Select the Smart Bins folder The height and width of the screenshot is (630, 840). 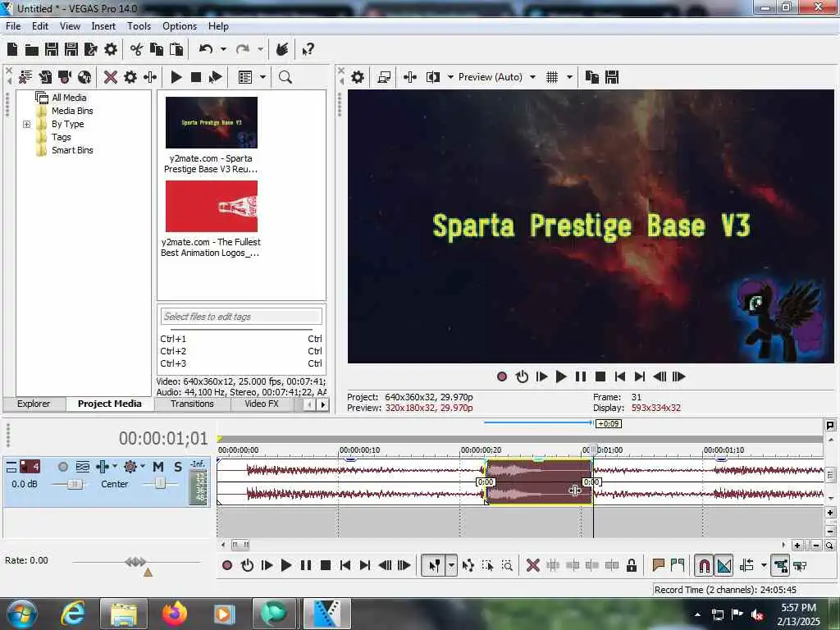pyautogui.click(x=72, y=151)
